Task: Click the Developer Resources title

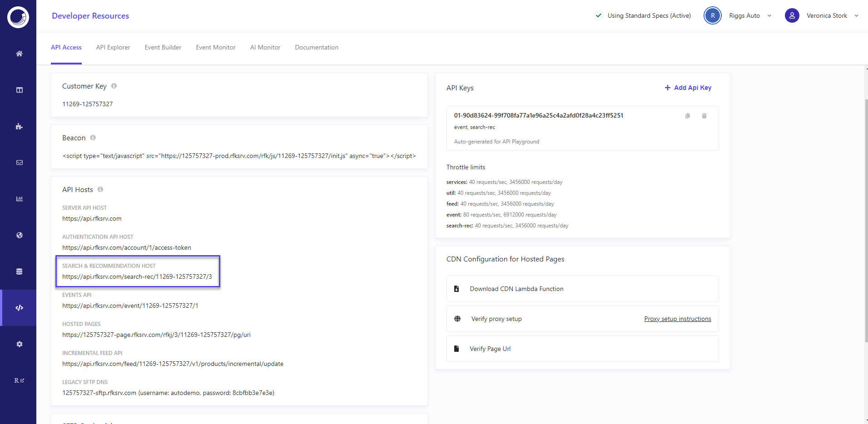Action: click(90, 16)
